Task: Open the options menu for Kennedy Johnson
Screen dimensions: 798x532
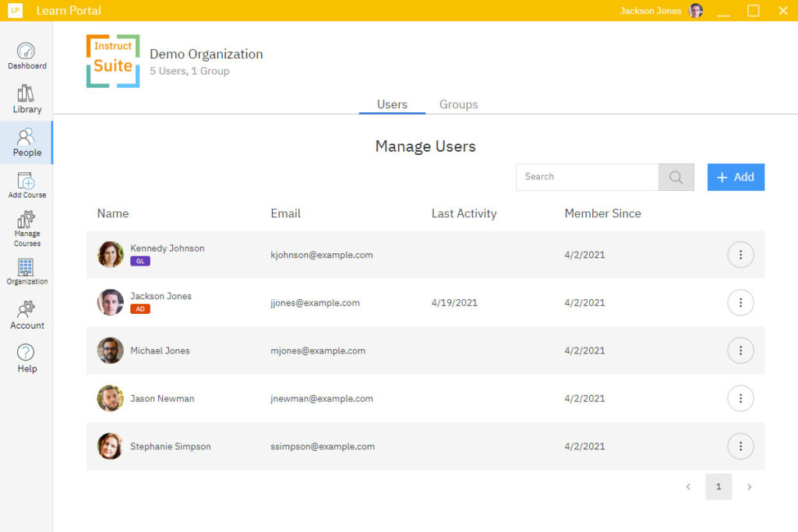Action: (740, 255)
